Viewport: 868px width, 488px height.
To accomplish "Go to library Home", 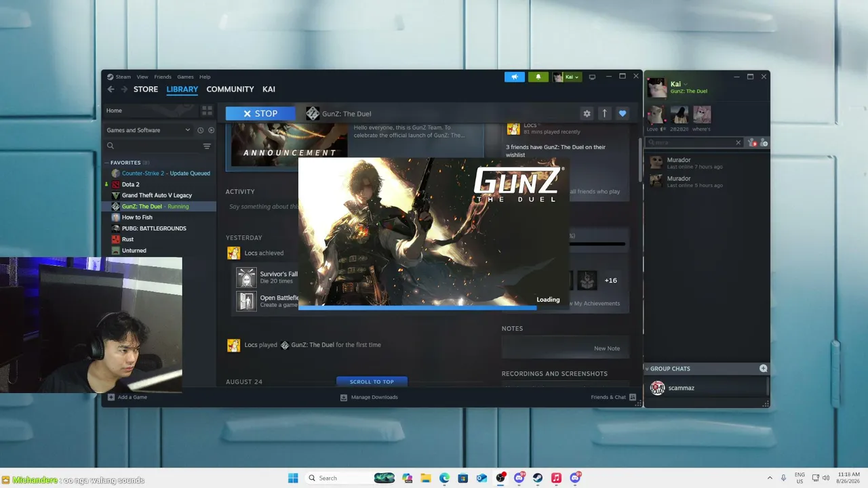I will [114, 110].
